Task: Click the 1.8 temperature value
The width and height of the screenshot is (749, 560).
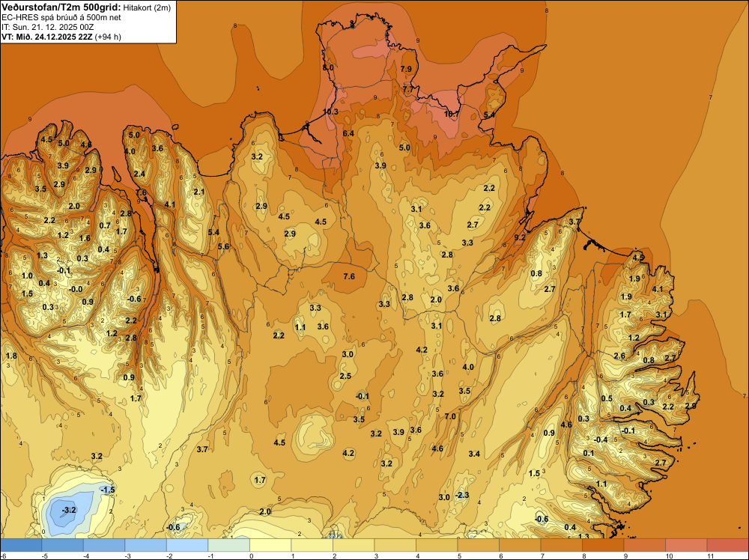Action: [x=11, y=356]
